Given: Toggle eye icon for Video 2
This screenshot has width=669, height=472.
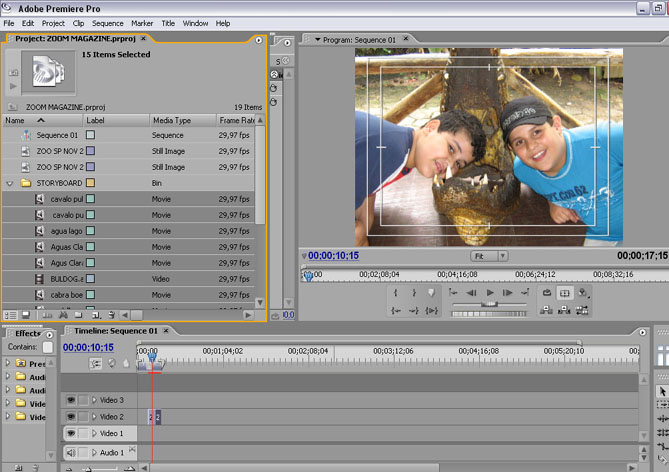Looking at the screenshot, I should 71,417.
